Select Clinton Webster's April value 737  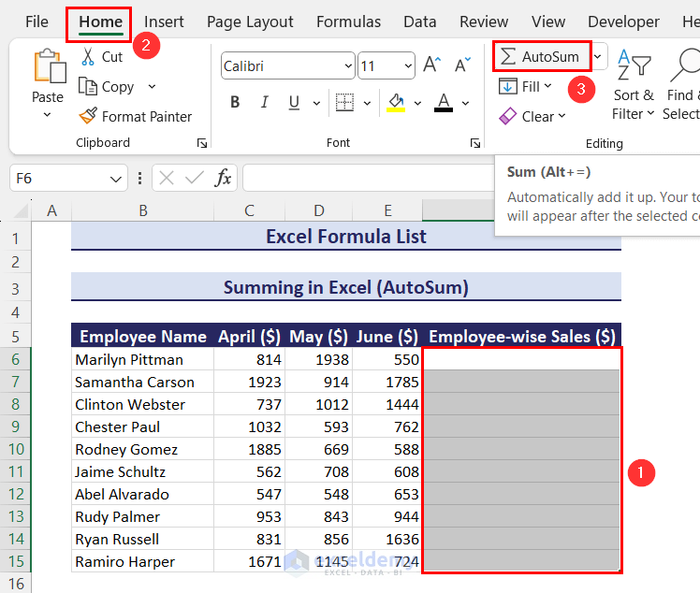(x=250, y=404)
